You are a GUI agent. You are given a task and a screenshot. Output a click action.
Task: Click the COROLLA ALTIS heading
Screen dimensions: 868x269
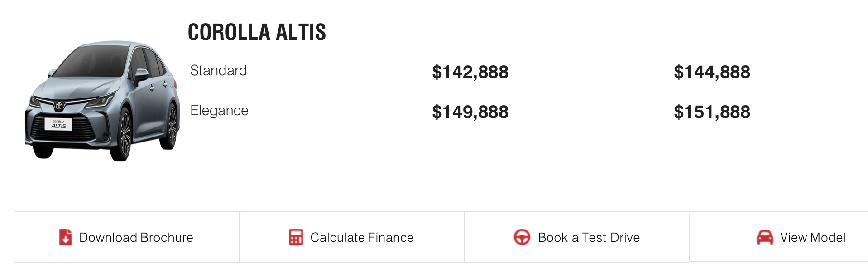pos(257,32)
